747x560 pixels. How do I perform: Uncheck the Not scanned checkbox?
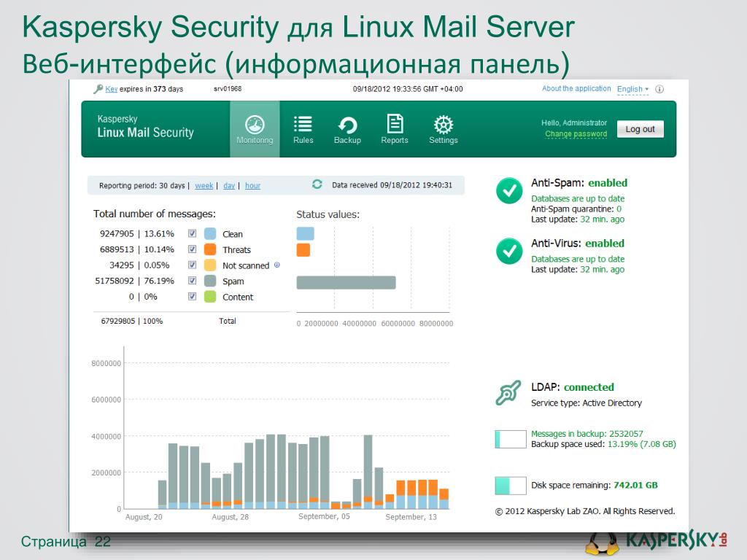(192, 265)
